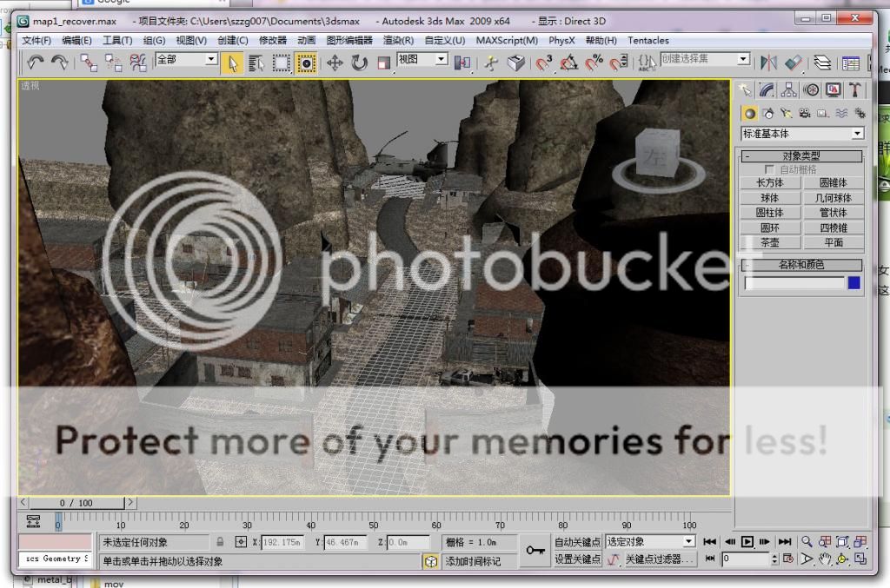Activate the Select and Rotate tool
890x588 pixels.
[x=359, y=63]
